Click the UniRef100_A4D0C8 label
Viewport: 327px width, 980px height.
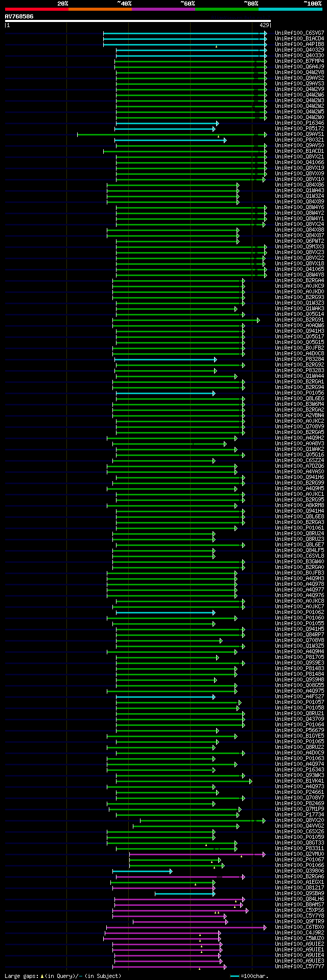299,353
